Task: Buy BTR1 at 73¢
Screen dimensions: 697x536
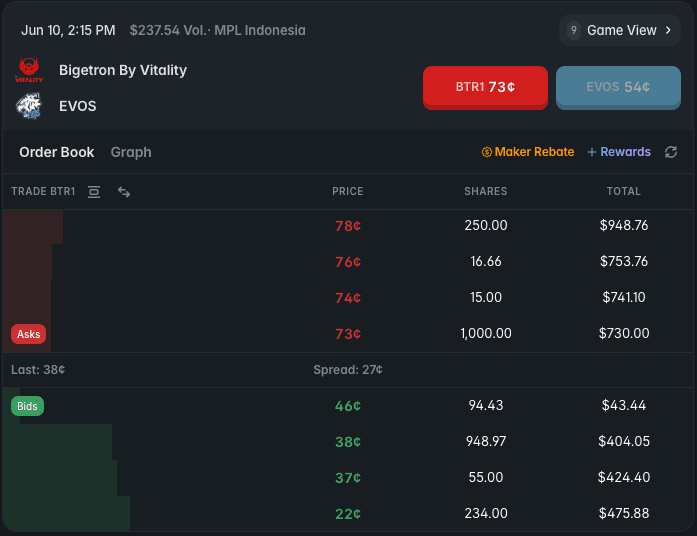Action: pos(485,87)
